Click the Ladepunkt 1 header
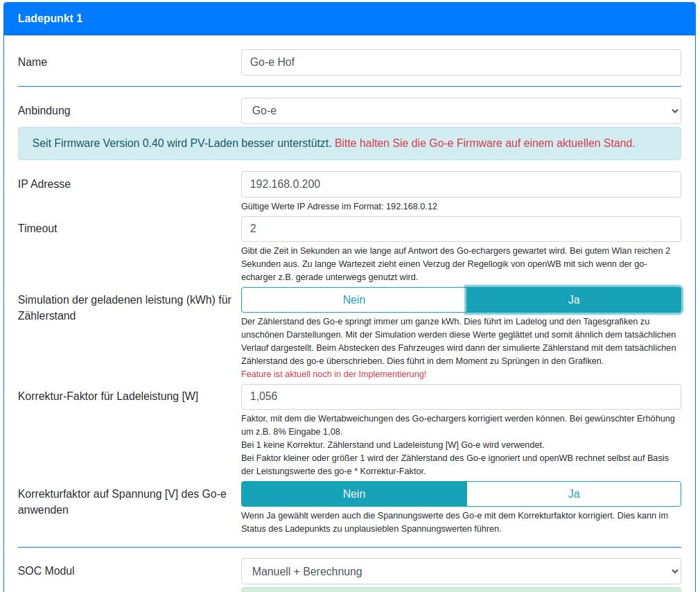 point(349,19)
